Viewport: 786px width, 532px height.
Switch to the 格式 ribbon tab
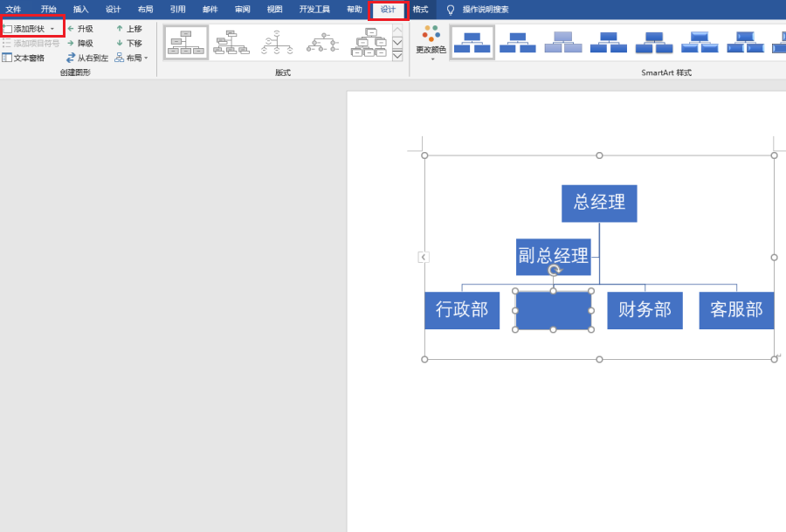point(420,10)
